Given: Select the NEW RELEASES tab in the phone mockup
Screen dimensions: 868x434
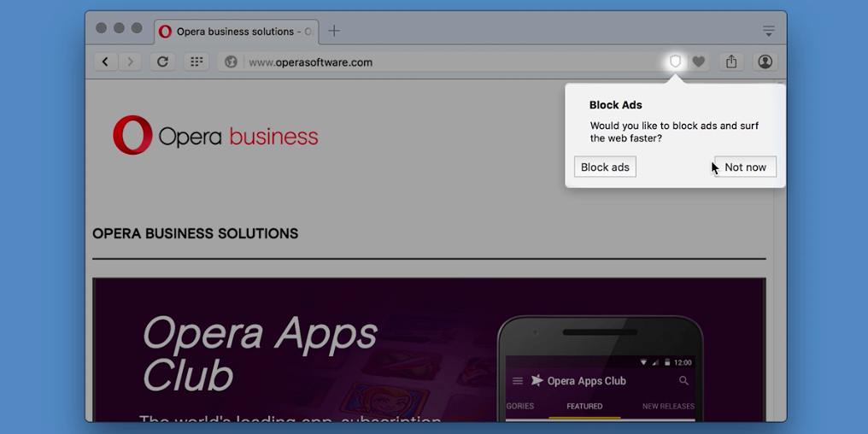Looking at the screenshot, I should [667, 407].
